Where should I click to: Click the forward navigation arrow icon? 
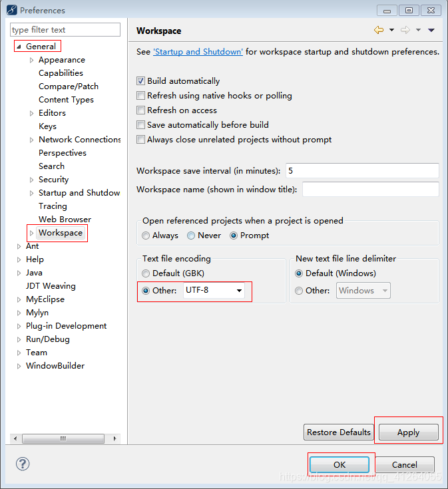tap(405, 30)
